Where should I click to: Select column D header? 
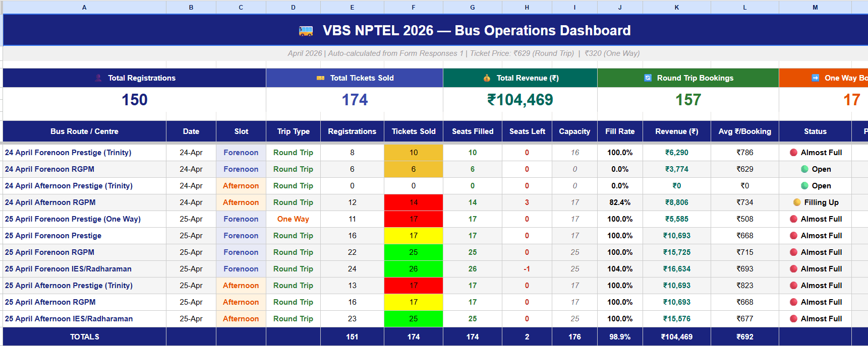coord(293,7)
